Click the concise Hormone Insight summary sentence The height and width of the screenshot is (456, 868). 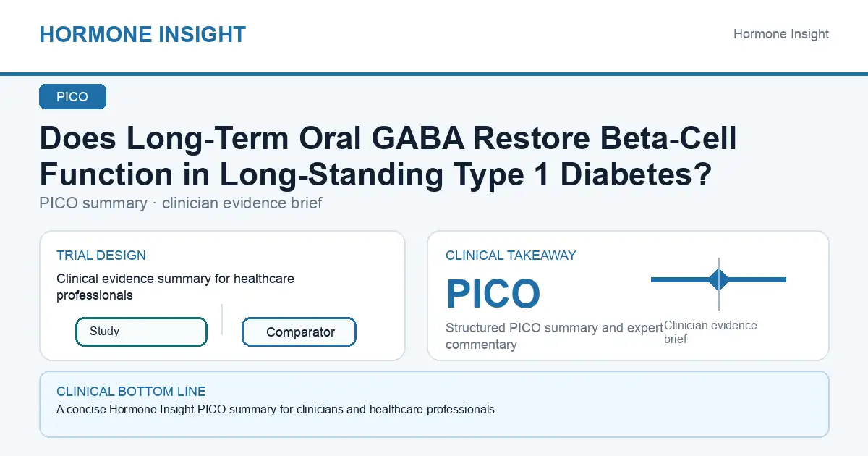coord(277,410)
